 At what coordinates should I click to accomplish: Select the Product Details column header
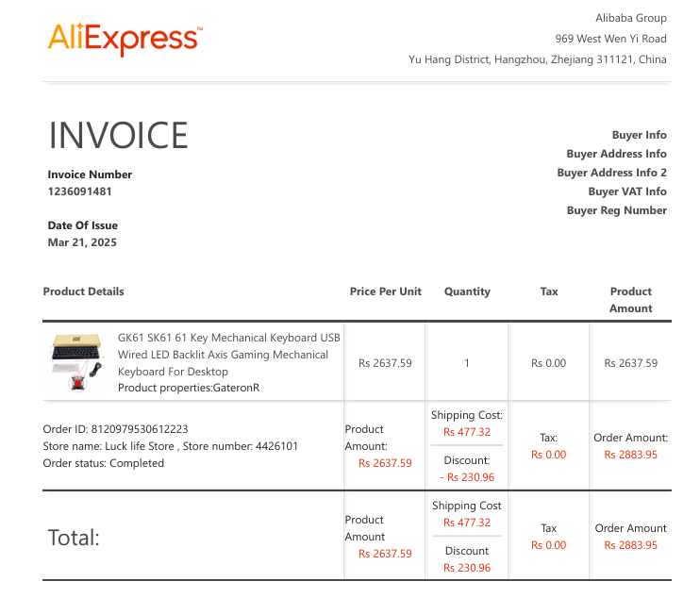[x=84, y=291]
